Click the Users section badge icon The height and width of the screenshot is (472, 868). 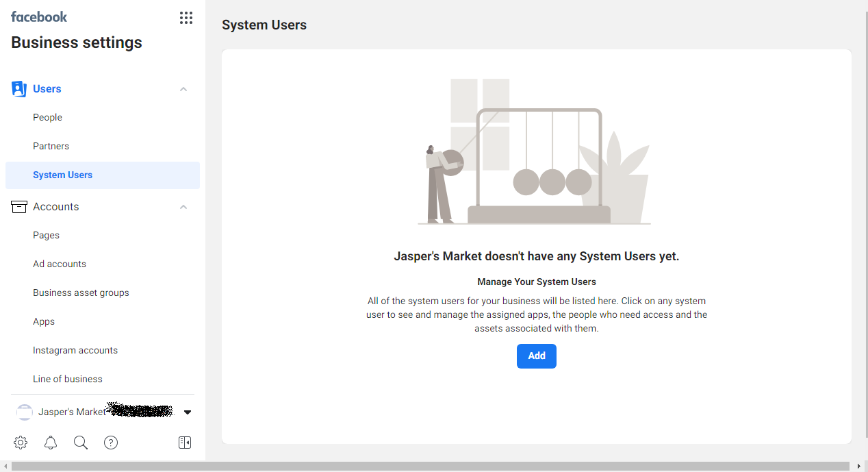coord(19,89)
